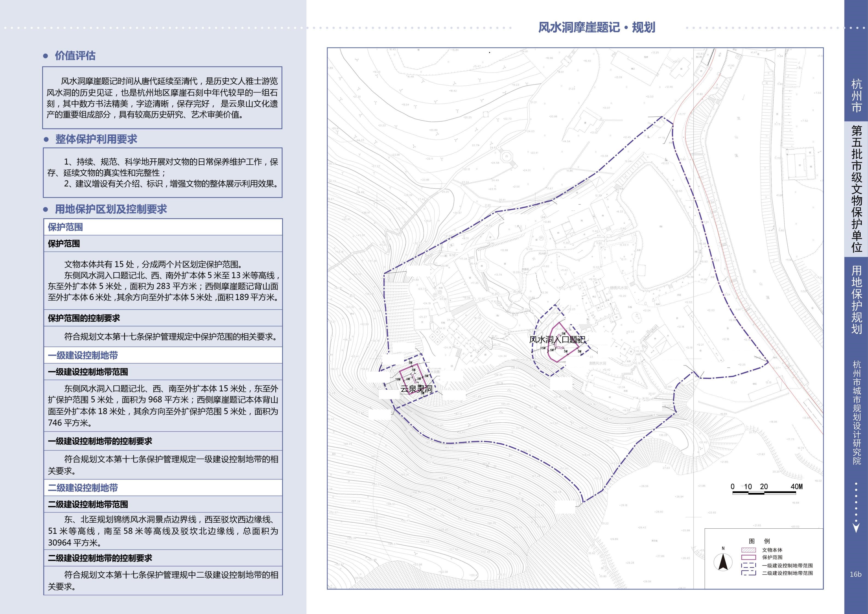The width and height of the screenshot is (868, 614).
Task: Click the blue 二级建设控制地带 table header
Action: pyautogui.click(x=163, y=488)
